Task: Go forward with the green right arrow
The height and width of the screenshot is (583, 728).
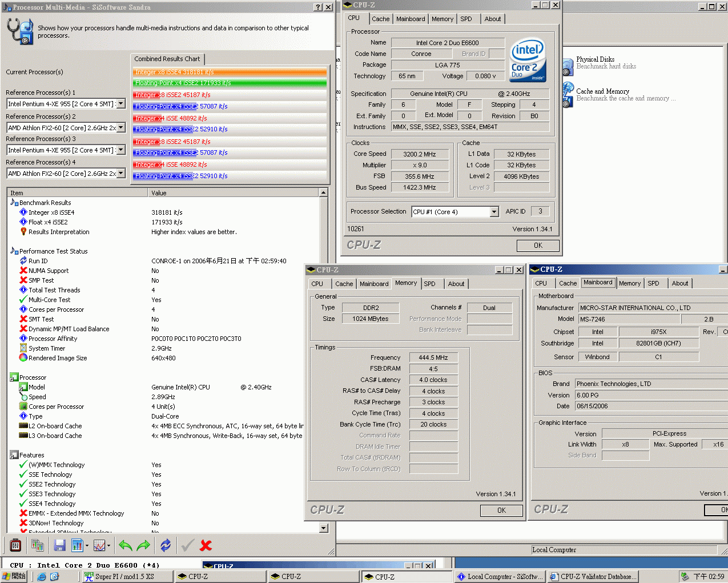Action: coord(143,545)
